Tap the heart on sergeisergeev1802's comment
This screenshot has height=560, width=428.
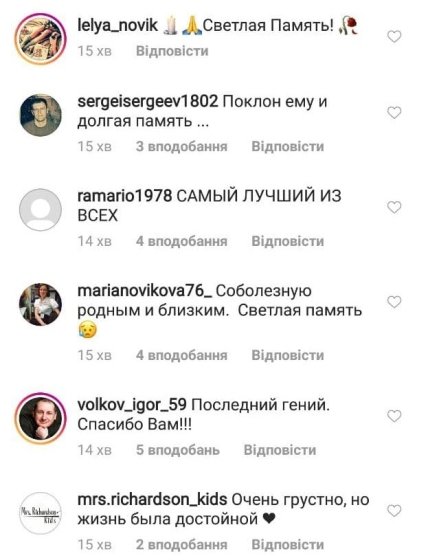point(394,113)
